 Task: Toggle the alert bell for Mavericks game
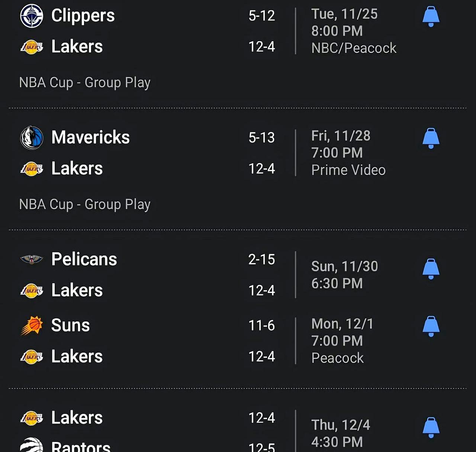(x=431, y=138)
